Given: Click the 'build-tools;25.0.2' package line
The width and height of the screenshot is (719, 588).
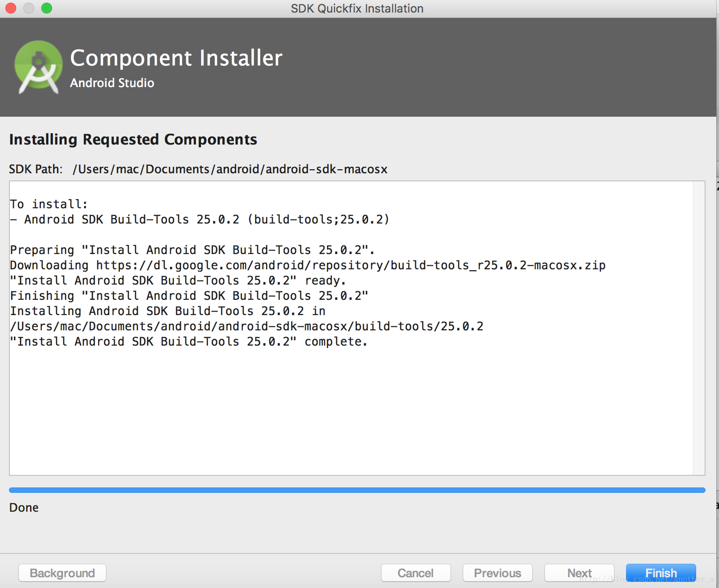Looking at the screenshot, I should point(200,219).
